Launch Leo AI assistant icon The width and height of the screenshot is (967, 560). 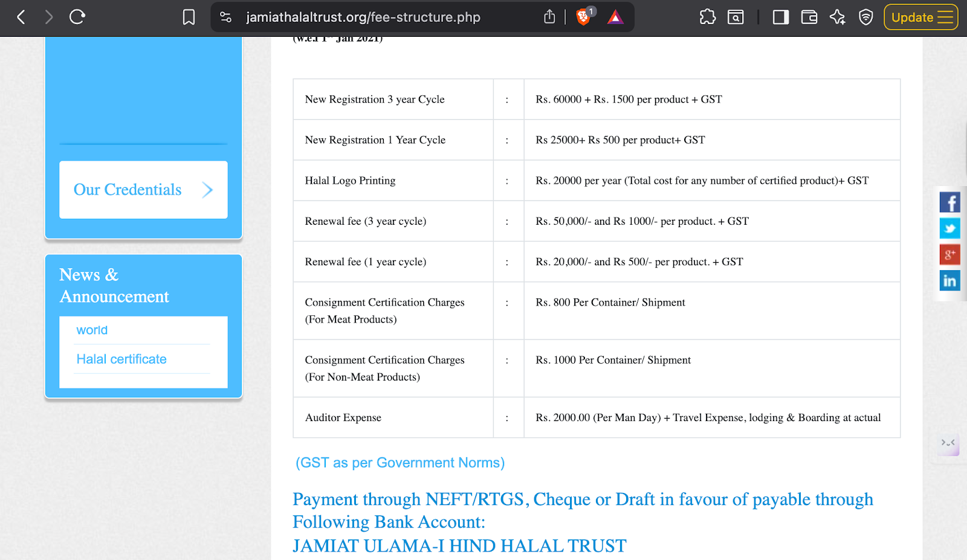tap(837, 17)
